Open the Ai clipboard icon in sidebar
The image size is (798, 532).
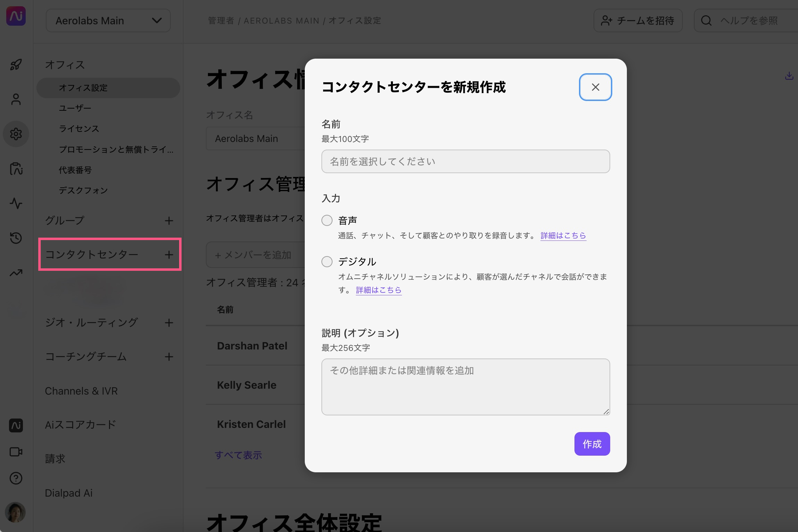[x=16, y=169]
